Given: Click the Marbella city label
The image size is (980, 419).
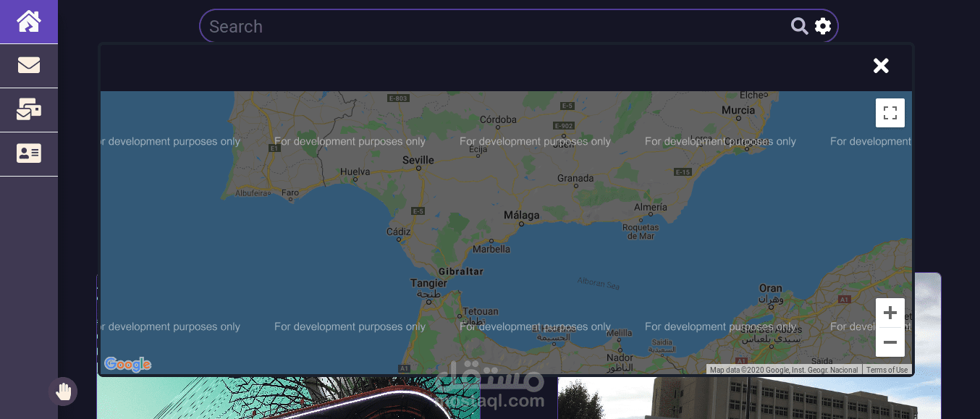Looking at the screenshot, I should click(x=491, y=249).
